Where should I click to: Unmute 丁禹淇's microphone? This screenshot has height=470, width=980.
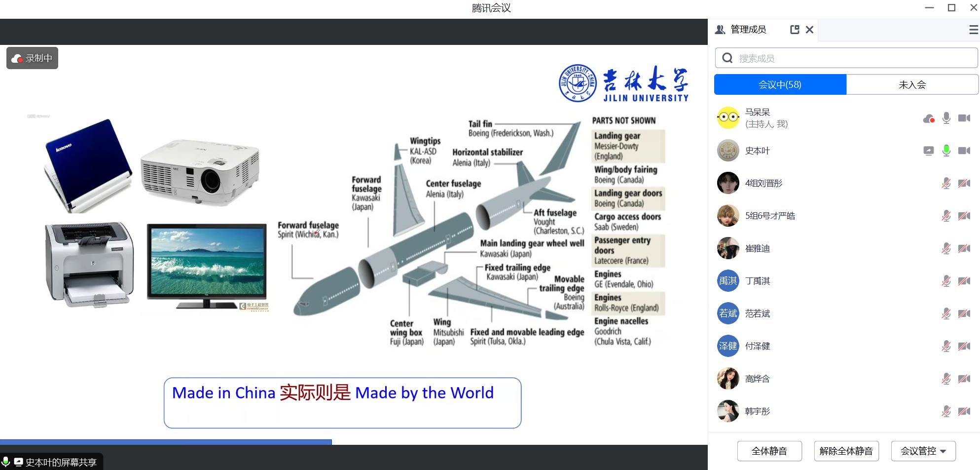[946, 281]
